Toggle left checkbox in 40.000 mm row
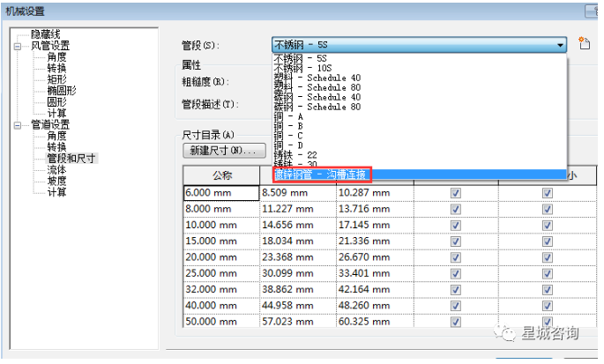This screenshot has height=364, width=604. coord(456,306)
